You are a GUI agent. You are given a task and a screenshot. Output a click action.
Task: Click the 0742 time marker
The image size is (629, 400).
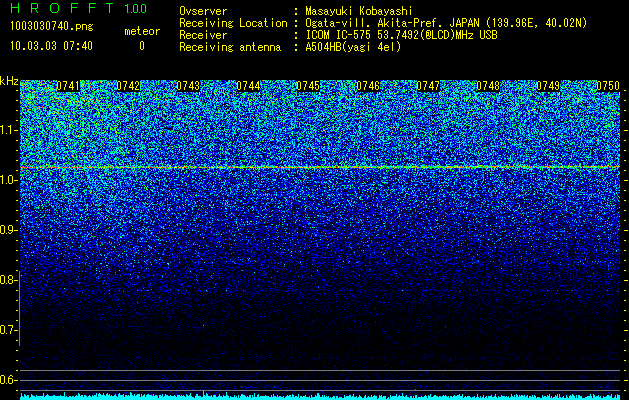128,86
